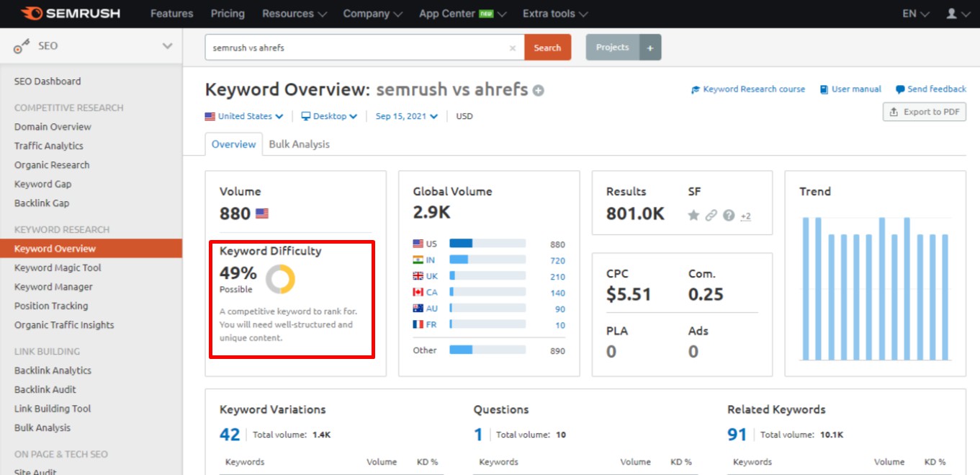Image resolution: width=980 pixels, height=475 pixels.
Task: Switch to the Bulk Analysis tab
Action: tap(299, 143)
